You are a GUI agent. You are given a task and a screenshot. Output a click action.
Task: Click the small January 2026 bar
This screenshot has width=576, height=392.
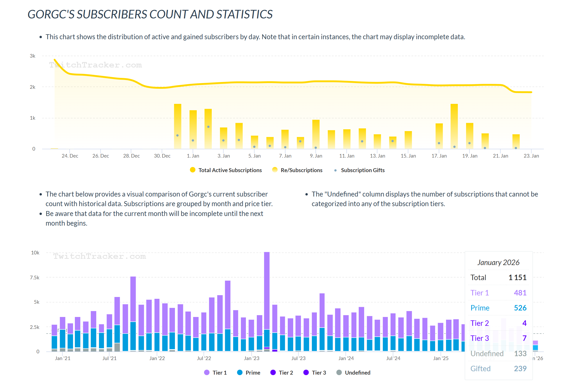pos(535,347)
